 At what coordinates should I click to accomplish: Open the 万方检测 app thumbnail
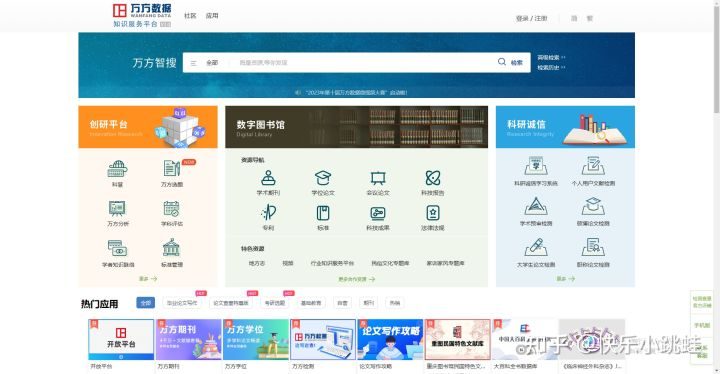tap(323, 340)
